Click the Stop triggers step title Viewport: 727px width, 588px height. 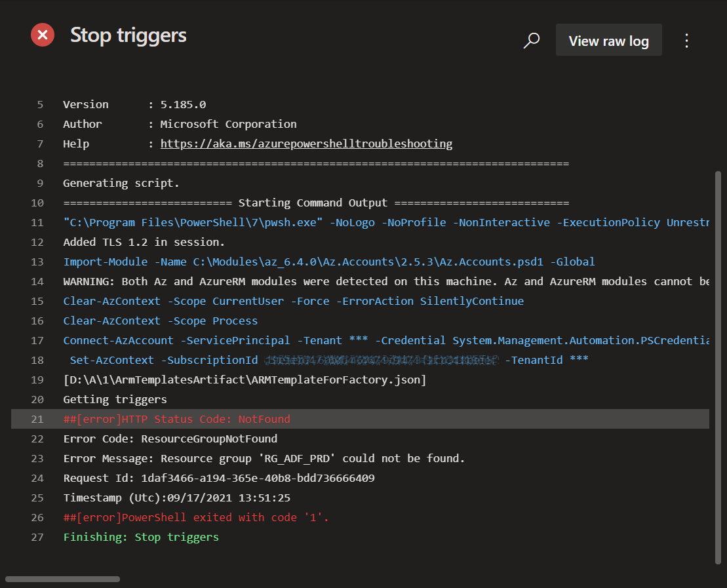[x=128, y=35]
